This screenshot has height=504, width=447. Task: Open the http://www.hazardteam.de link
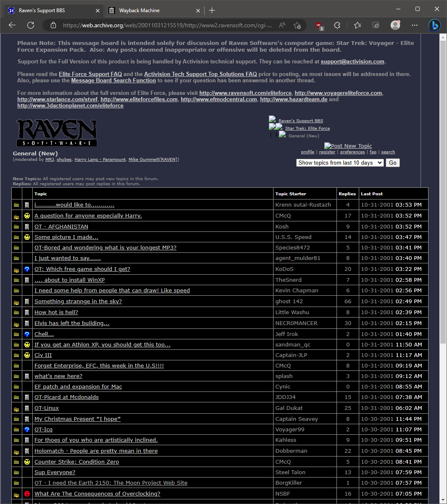tap(294, 100)
